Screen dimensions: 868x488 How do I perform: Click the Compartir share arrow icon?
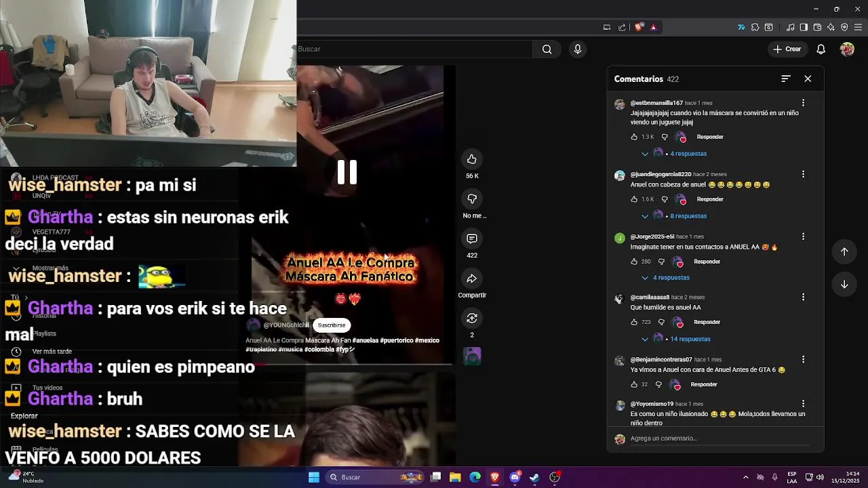[472, 279]
